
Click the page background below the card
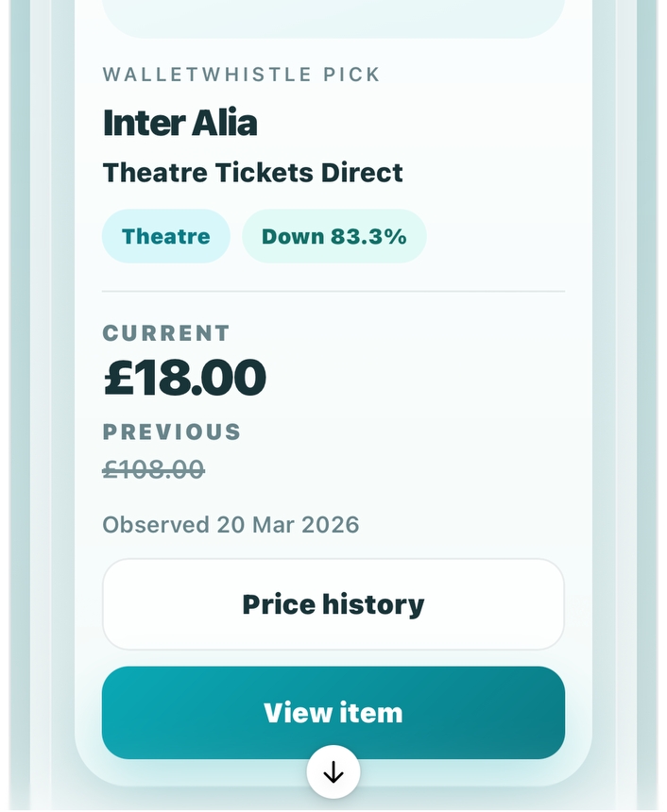click(x=189, y=801)
